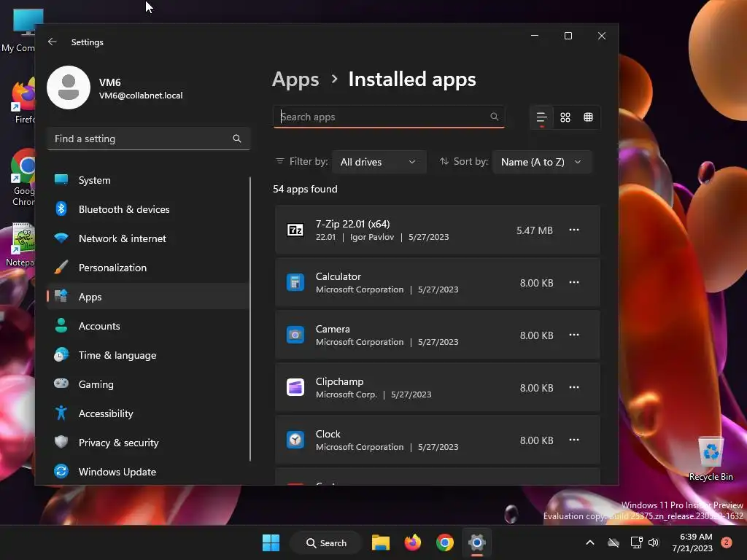747x560 pixels.
Task: Click the Search apps magnifier icon
Action: (494, 117)
